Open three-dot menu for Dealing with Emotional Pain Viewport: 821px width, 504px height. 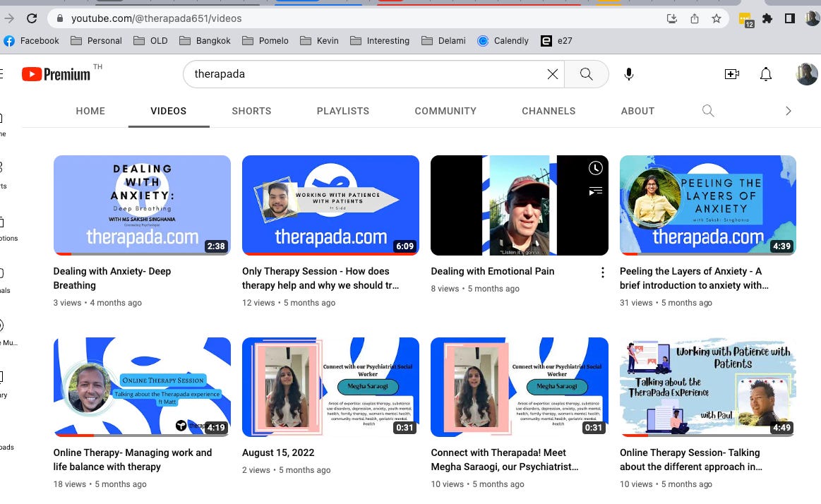[603, 272]
